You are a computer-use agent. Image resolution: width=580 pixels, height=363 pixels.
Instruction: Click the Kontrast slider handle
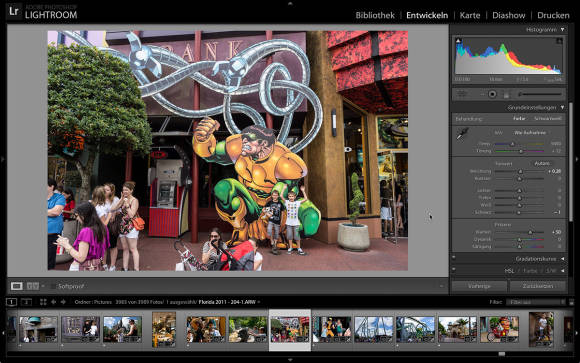pos(519,179)
